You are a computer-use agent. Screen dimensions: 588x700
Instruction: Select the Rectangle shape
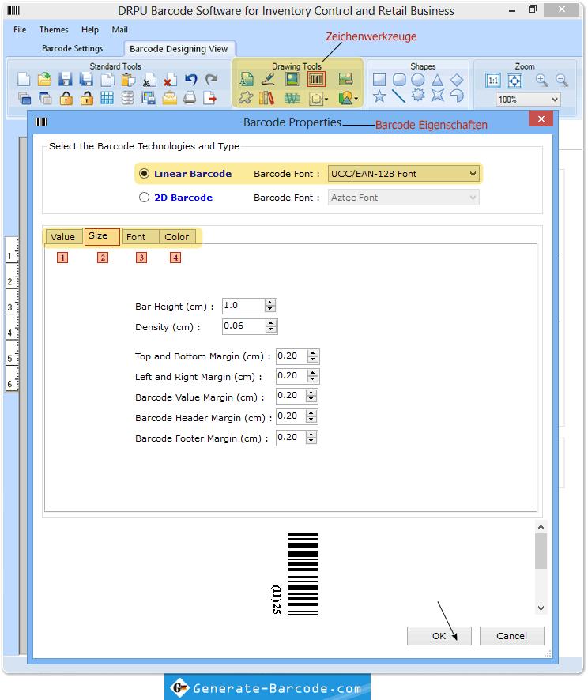point(379,80)
